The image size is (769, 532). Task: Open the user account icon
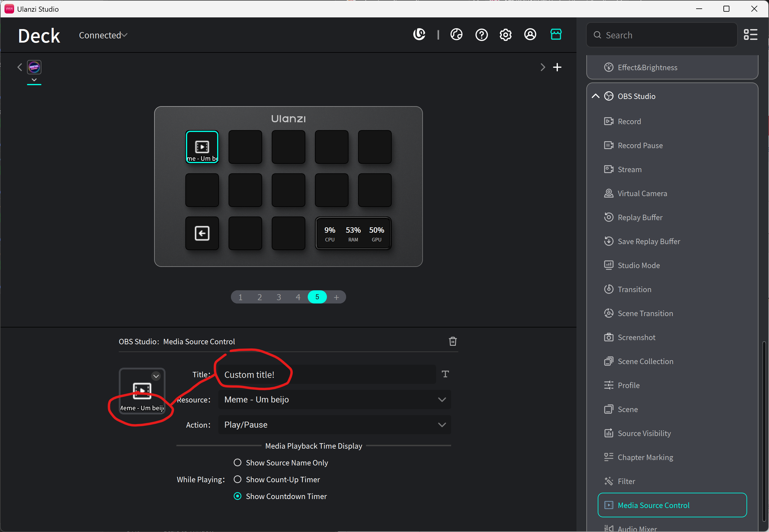pyautogui.click(x=530, y=34)
